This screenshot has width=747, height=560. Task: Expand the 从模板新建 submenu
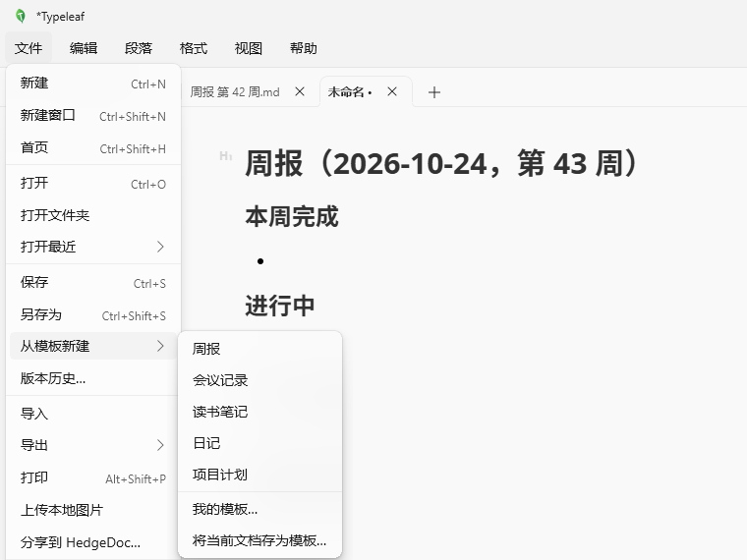click(93, 346)
